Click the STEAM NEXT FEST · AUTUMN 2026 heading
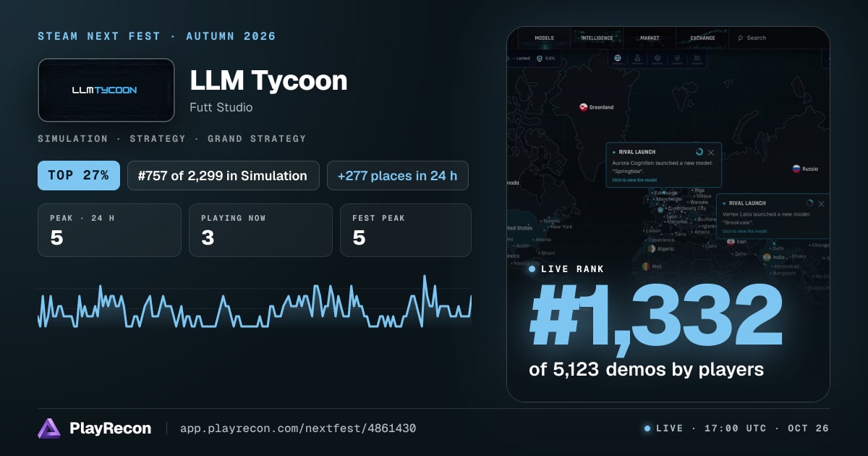The height and width of the screenshot is (456, 868). click(157, 36)
